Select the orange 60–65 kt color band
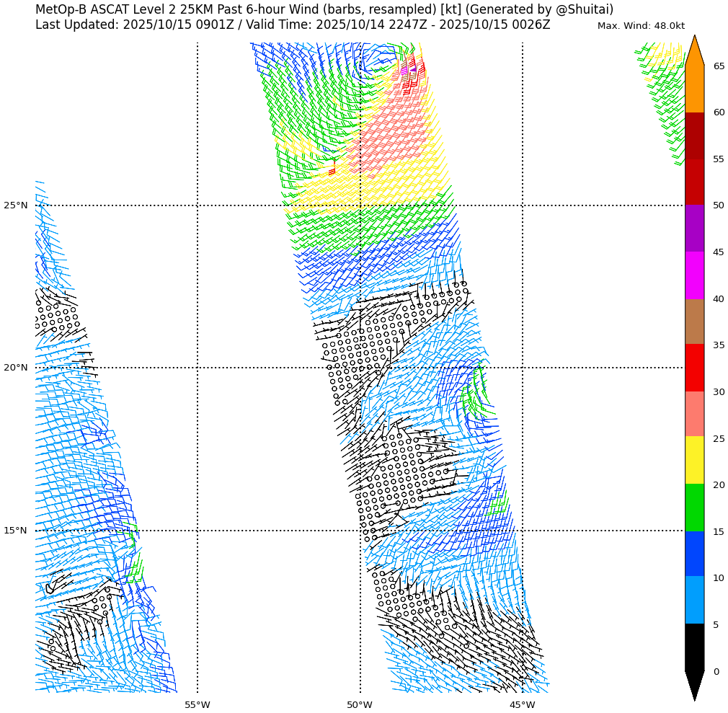 tap(694, 89)
